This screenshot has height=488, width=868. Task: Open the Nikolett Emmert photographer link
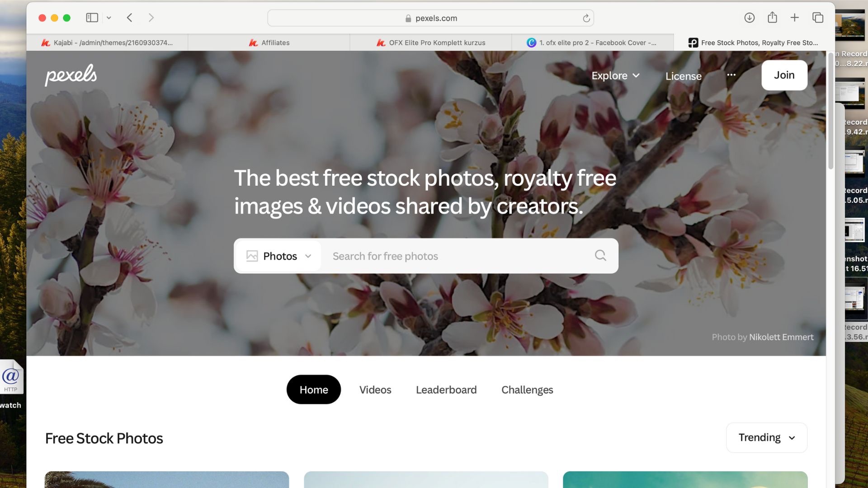(x=781, y=337)
